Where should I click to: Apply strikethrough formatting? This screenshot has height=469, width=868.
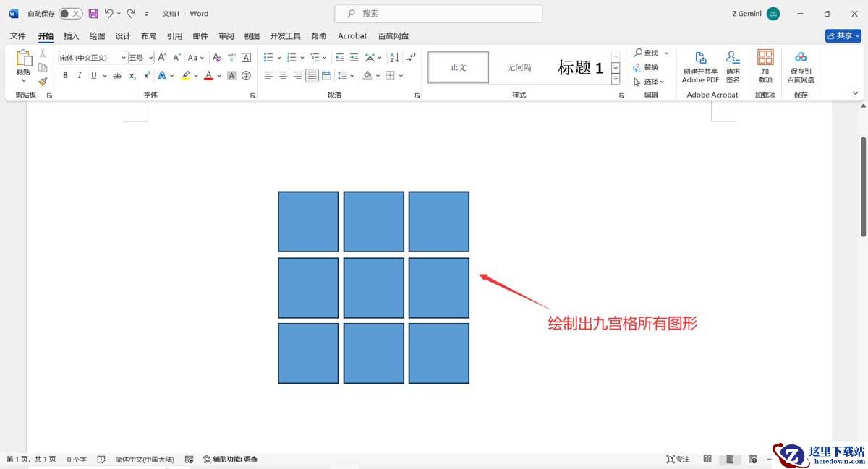117,75
